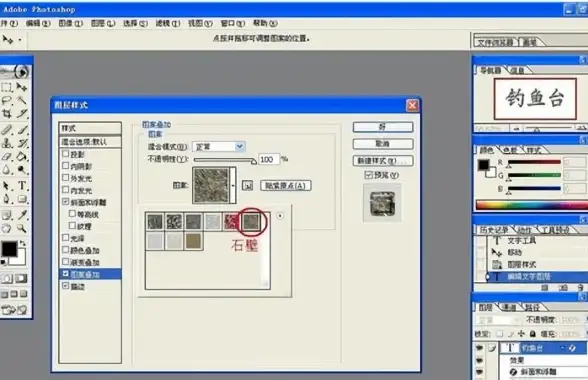Viewport: 588px width, 380px height.
Task: Click the New Style (新建样式) button
Action: [383, 161]
